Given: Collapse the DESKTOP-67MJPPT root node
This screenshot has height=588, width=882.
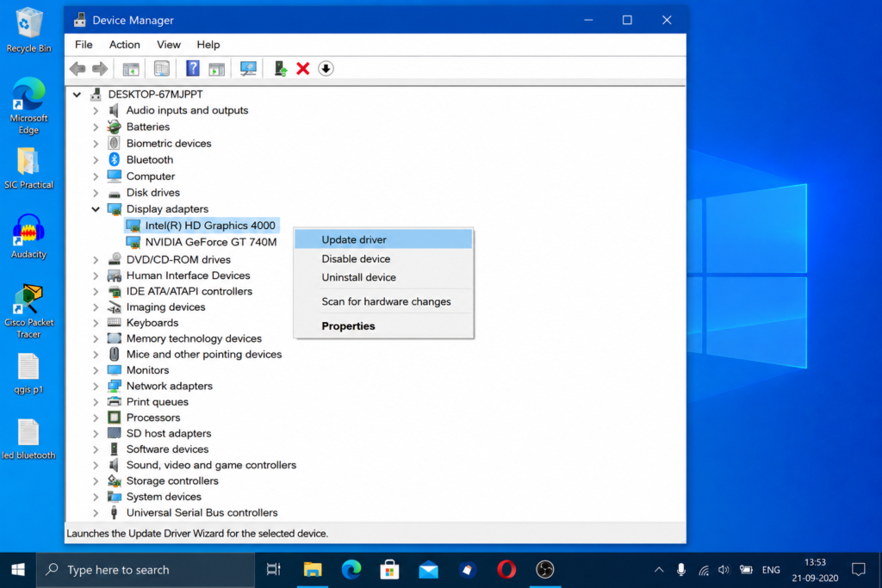Looking at the screenshot, I should (x=77, y=95).
